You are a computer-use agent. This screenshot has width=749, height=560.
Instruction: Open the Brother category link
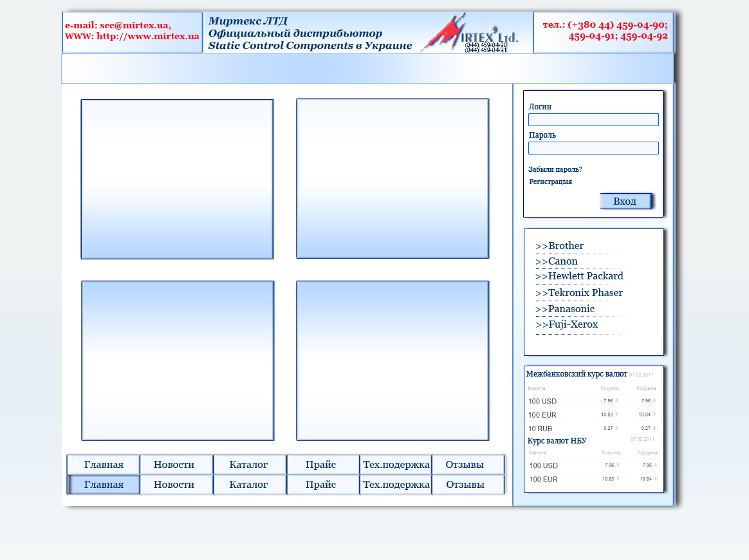tap(559, 246)
